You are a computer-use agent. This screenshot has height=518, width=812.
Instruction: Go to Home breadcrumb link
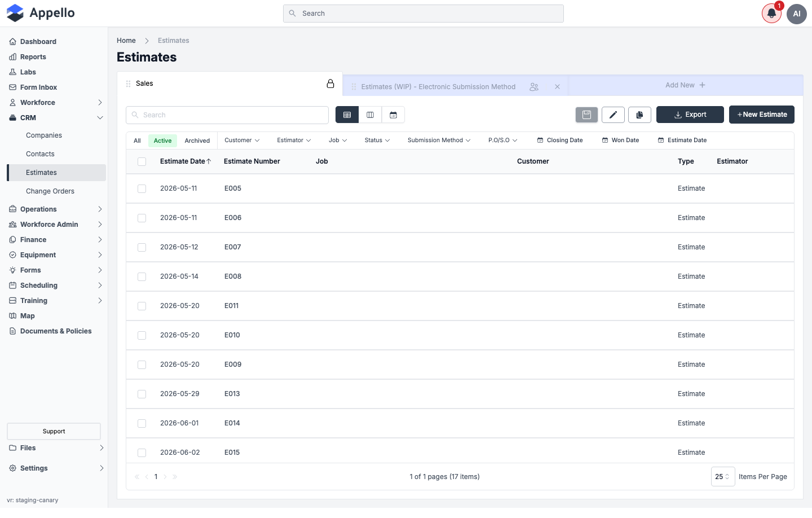126,41
